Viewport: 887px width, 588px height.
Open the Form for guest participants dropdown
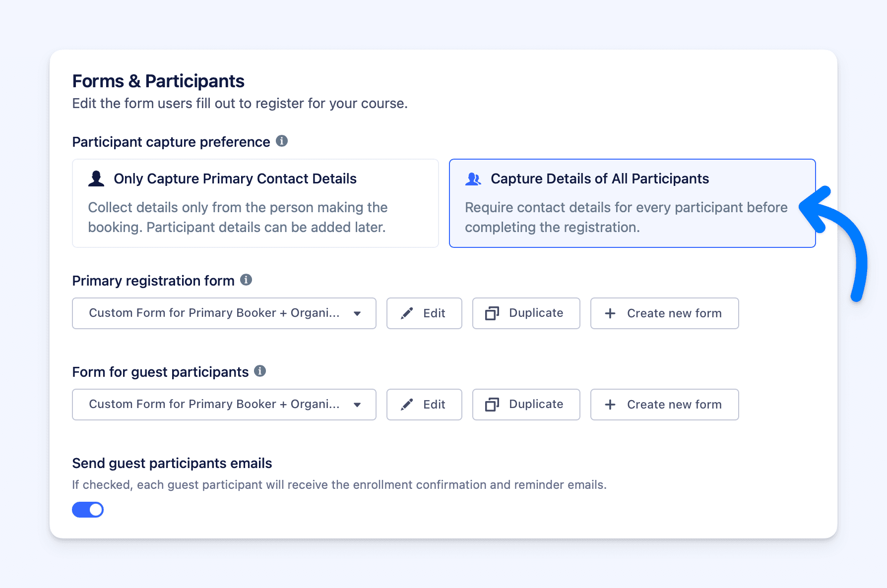(224, 405)
